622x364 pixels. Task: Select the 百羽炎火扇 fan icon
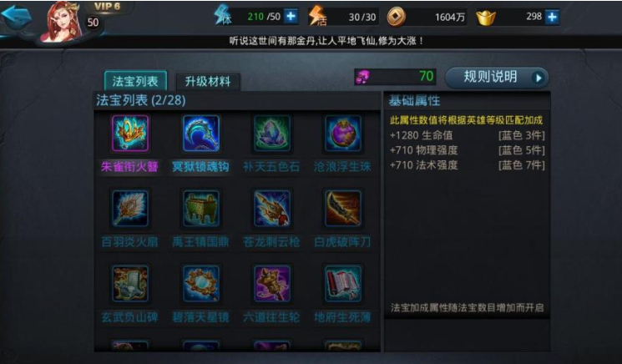pos(130,209)
